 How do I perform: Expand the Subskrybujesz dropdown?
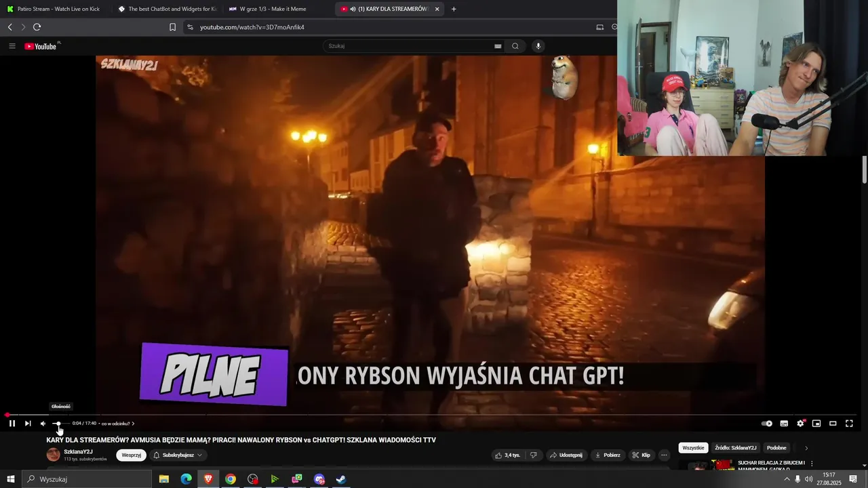(178, 455)
